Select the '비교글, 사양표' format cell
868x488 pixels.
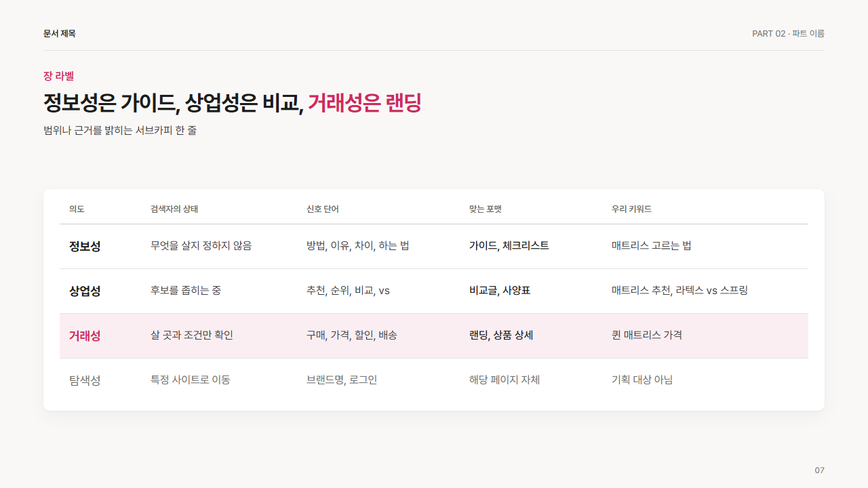click(500, 291)
